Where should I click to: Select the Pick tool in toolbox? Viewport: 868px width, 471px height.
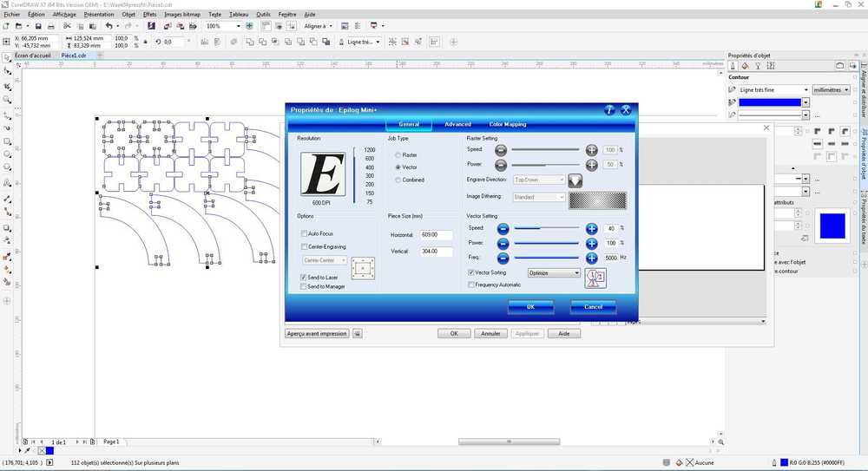[x=7, y=57]
